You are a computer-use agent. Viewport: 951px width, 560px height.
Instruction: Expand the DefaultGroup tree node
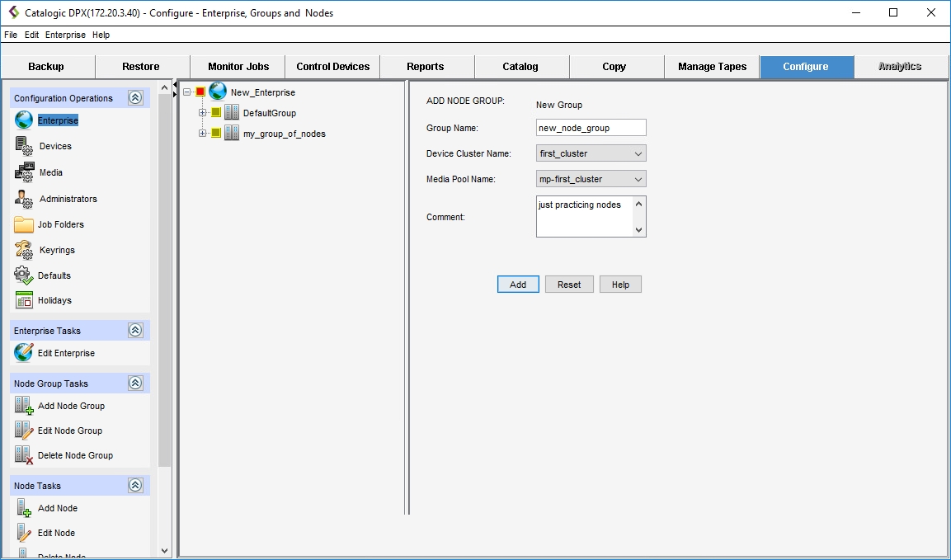point(203,113)
